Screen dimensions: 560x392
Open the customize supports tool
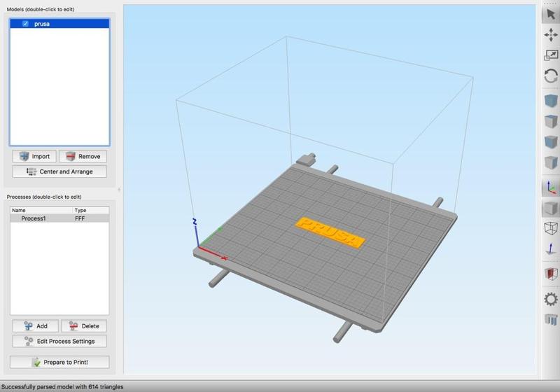point(551,319)
